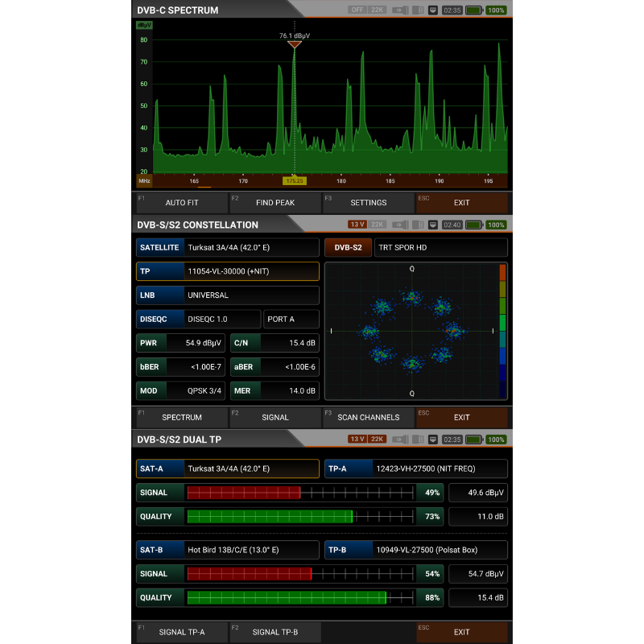Image resolution: width=644 pixels, height=644 pixels.
Task: Open TP-B selector 10949-VL-27500 (Polsat Box)
Action: [x=416, y=550]
